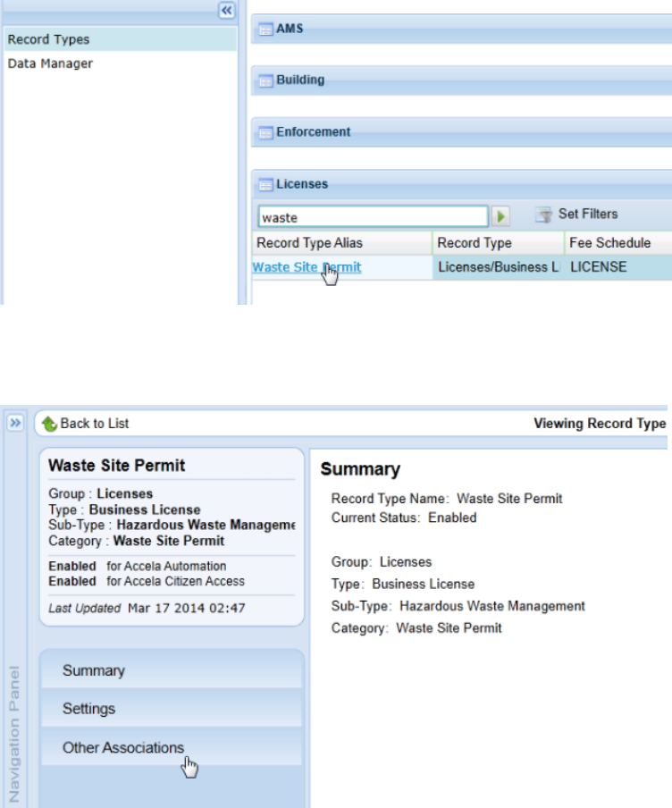Expand the Enforcement section header

coord(462,132)
